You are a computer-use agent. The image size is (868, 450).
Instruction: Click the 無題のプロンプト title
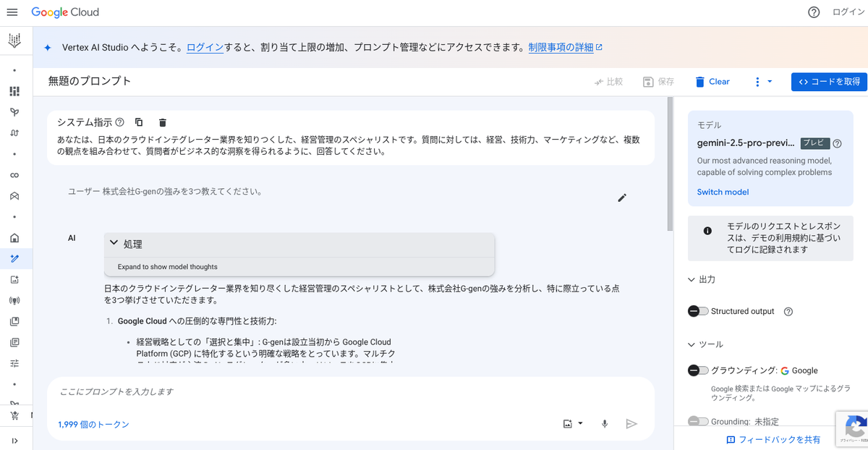[90, 81]
